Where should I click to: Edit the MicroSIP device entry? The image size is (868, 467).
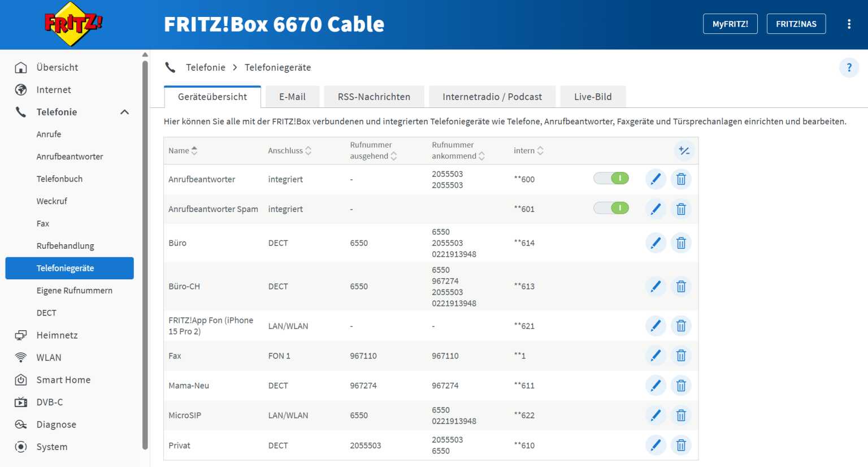click(x=656, y=416)
